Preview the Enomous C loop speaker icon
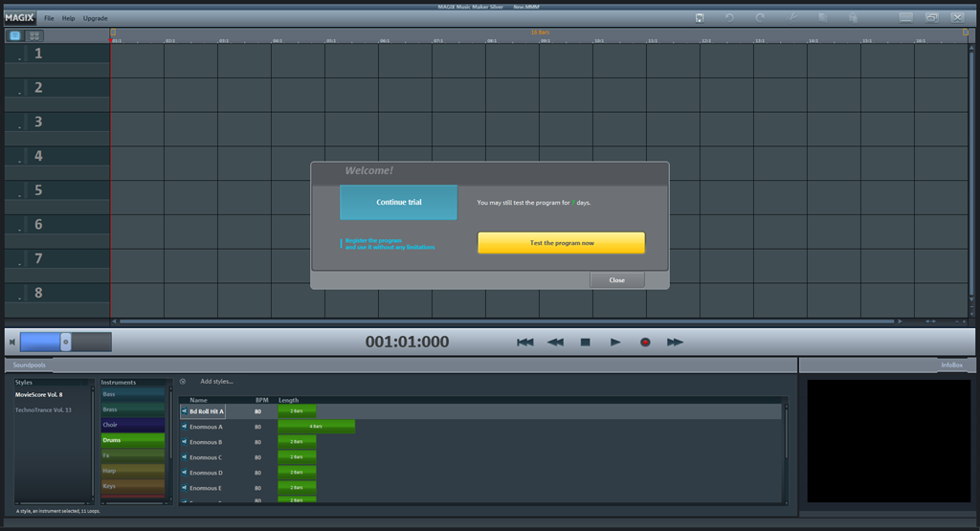This screenshot has height=531, width=980. 185,457
